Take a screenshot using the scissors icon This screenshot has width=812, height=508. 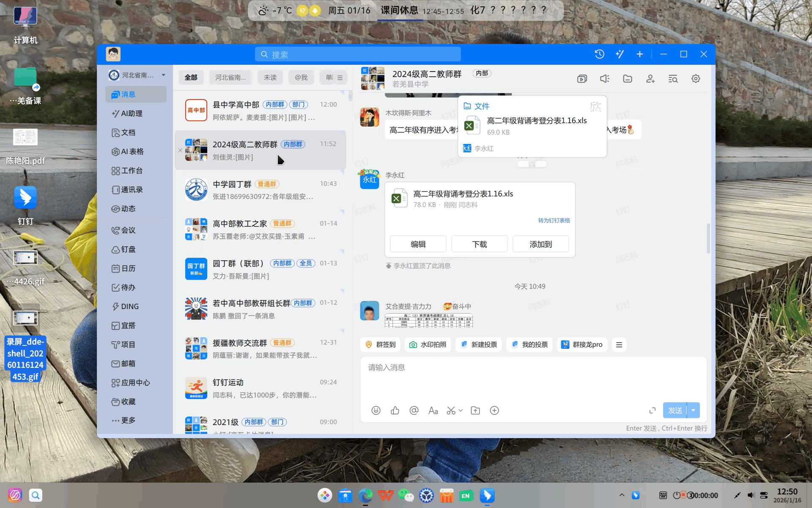451,410
